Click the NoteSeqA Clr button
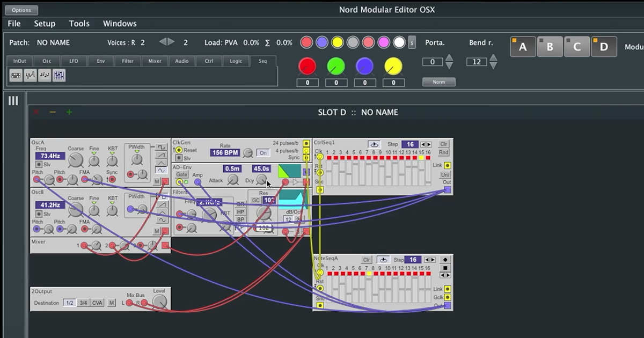This screenshot has width=644, height=338. point(367,260)
